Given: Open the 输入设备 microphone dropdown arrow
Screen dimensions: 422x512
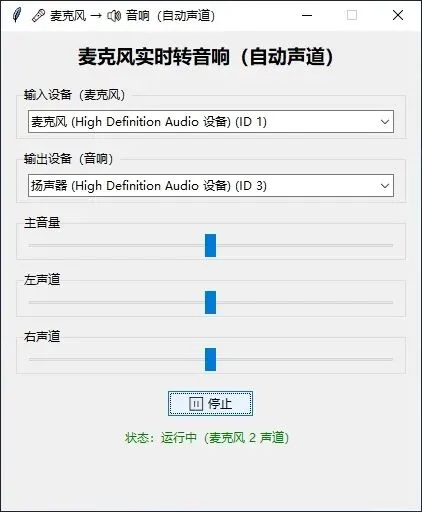Looking at the screenshot, I should (x=385, y=122).
